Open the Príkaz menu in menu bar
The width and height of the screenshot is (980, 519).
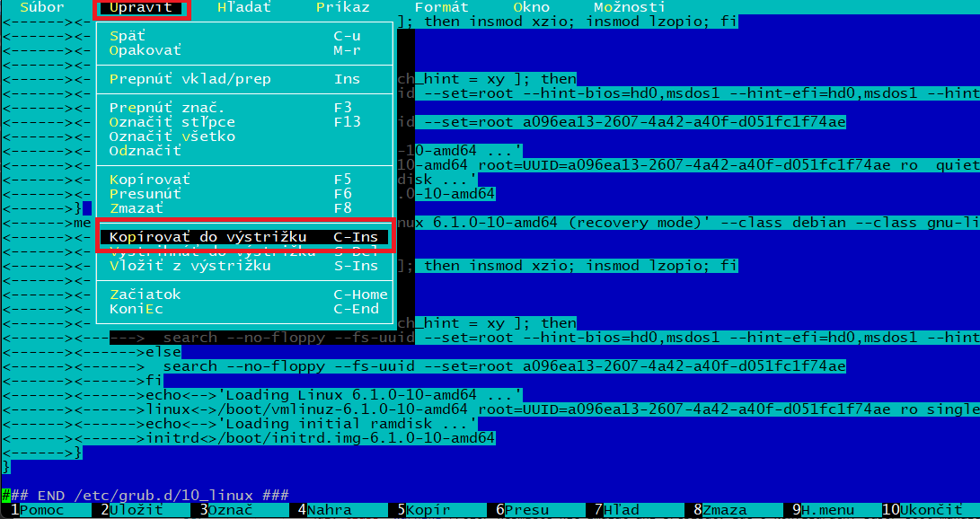342,7
